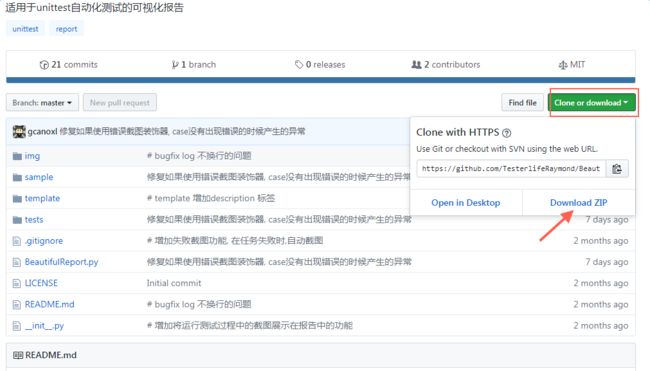Image resolution: width=650 pixels, height=371 pixels.
Task: Open the sample folder
Action: tap(39, 177)
